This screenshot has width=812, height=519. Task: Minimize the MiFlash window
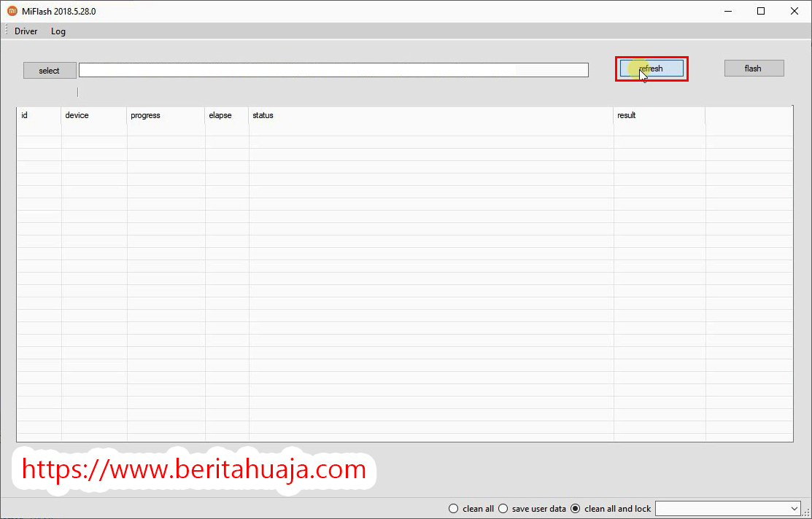[727, 11]
